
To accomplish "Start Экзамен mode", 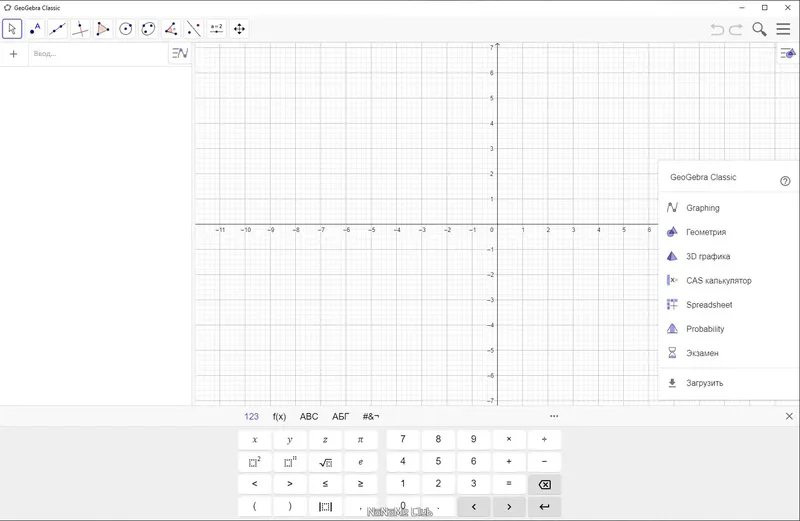I will 729,353.
